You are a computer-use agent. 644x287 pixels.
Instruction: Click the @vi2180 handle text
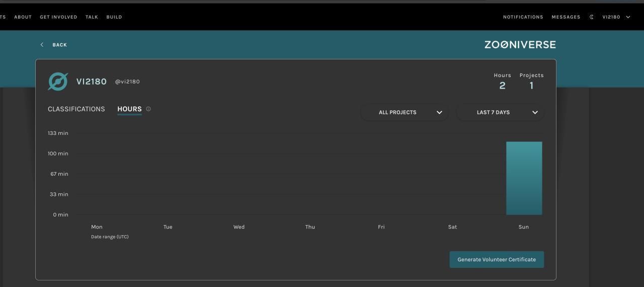pyautogui.click(x=127, y=82)
